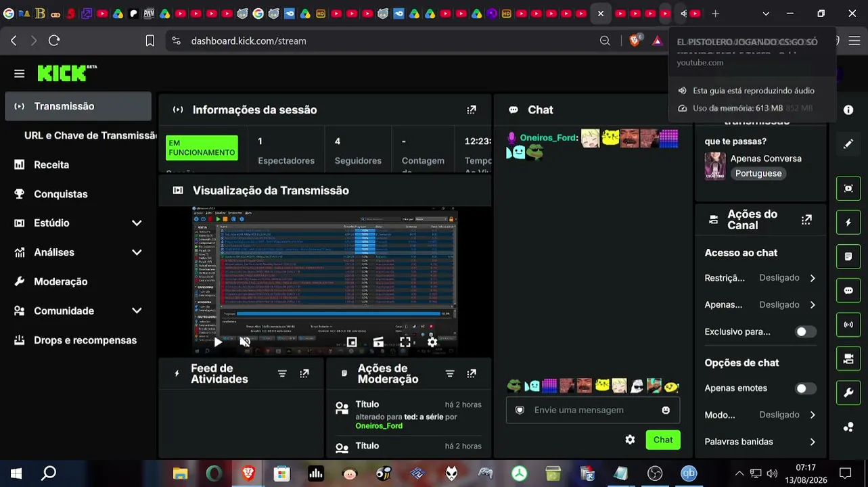
Task: Click the pencil edit icon in right sidebar
Action: 848,143
